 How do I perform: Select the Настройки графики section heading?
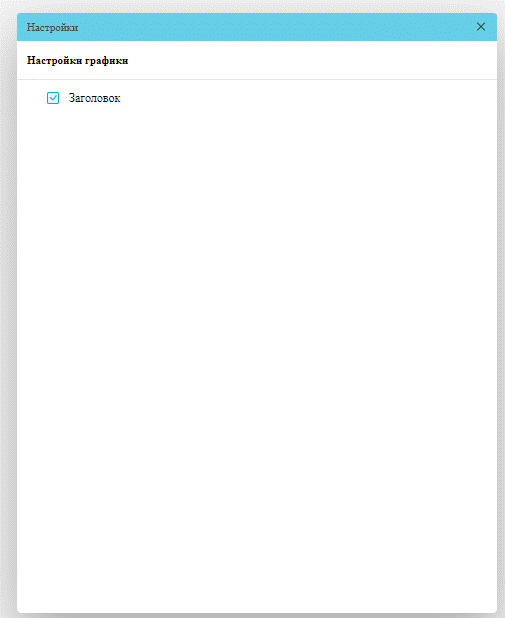(77, 61)
